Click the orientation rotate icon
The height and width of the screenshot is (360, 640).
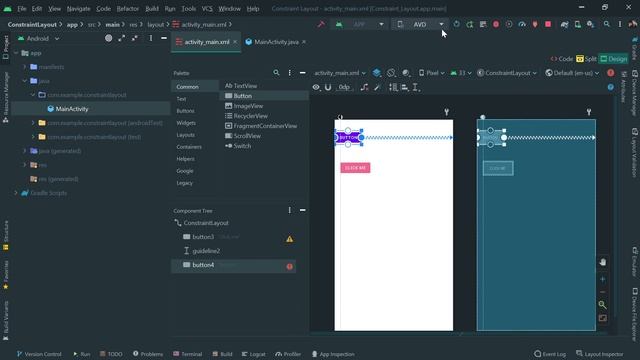click(391, 73)
